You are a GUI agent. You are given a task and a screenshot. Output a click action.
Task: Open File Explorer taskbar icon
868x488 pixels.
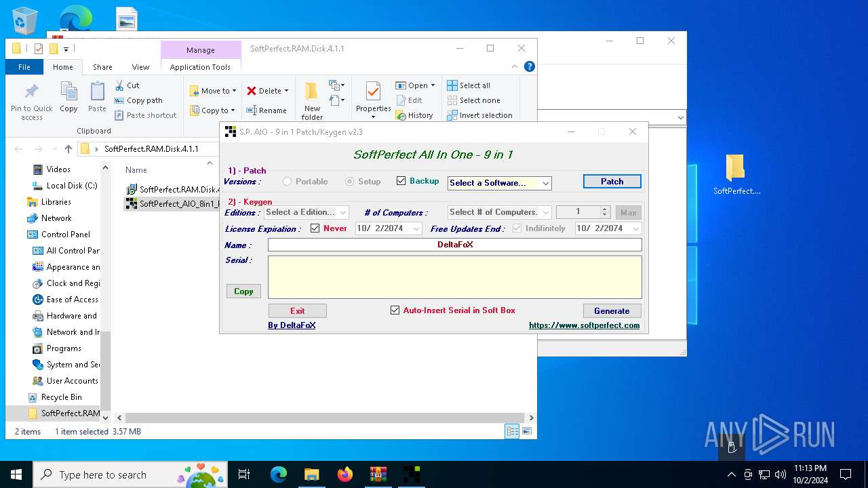tap(312, 474)
